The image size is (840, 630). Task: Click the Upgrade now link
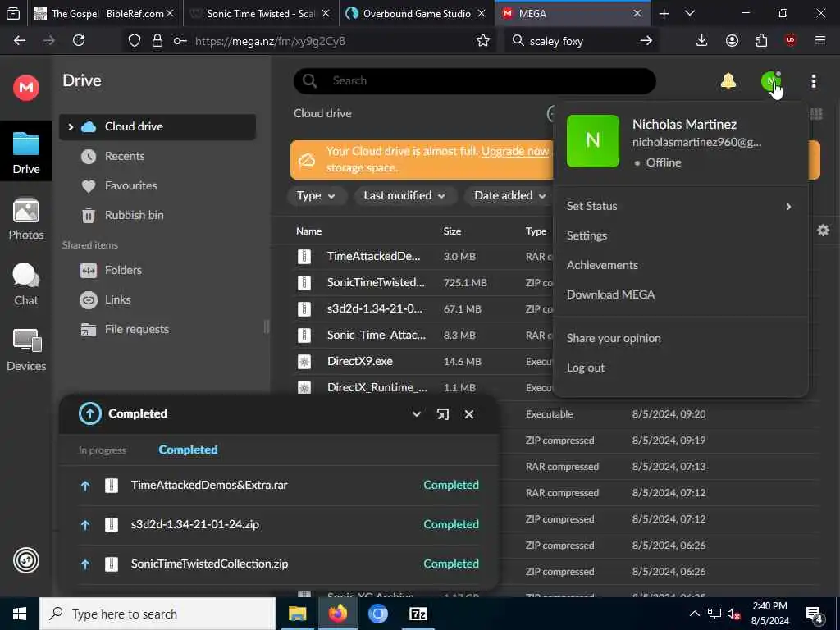tap(515, 151)
